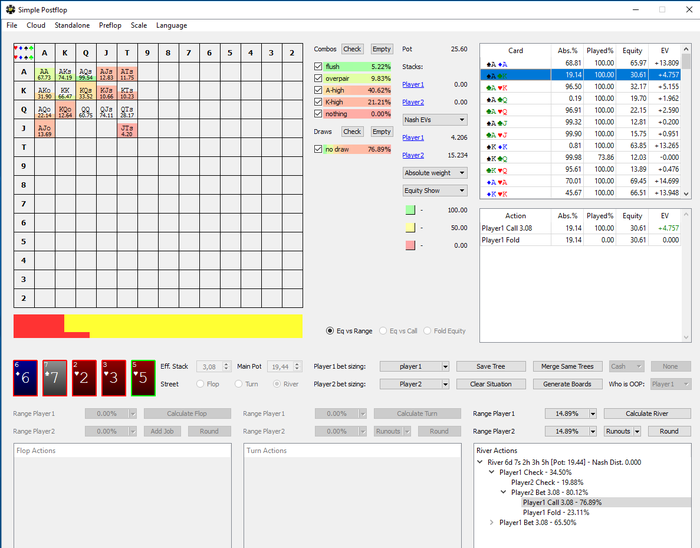Click the red 0.00 color swatch
The width and height of the screenshot is (700, 548).
410,245
